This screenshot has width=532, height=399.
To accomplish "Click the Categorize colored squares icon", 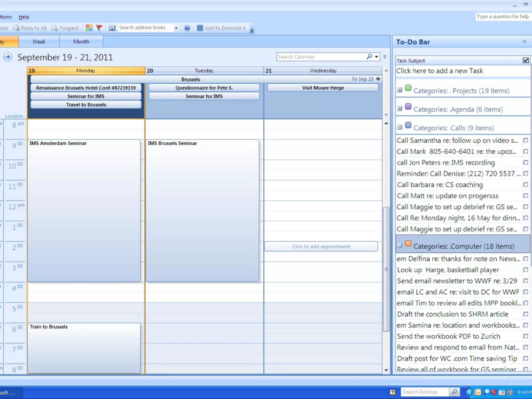I will point(89,28).
